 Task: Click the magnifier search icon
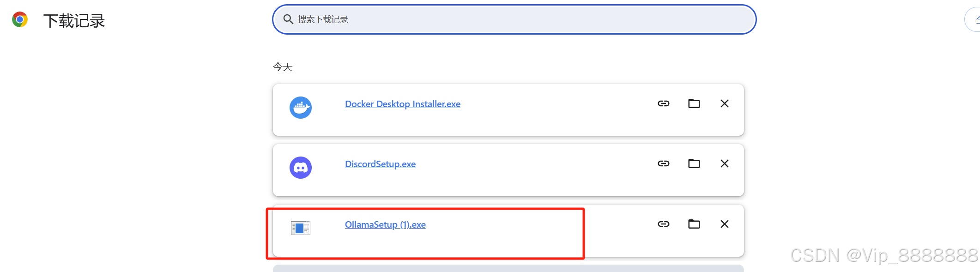pyautogui.click(x=288, y=19)
